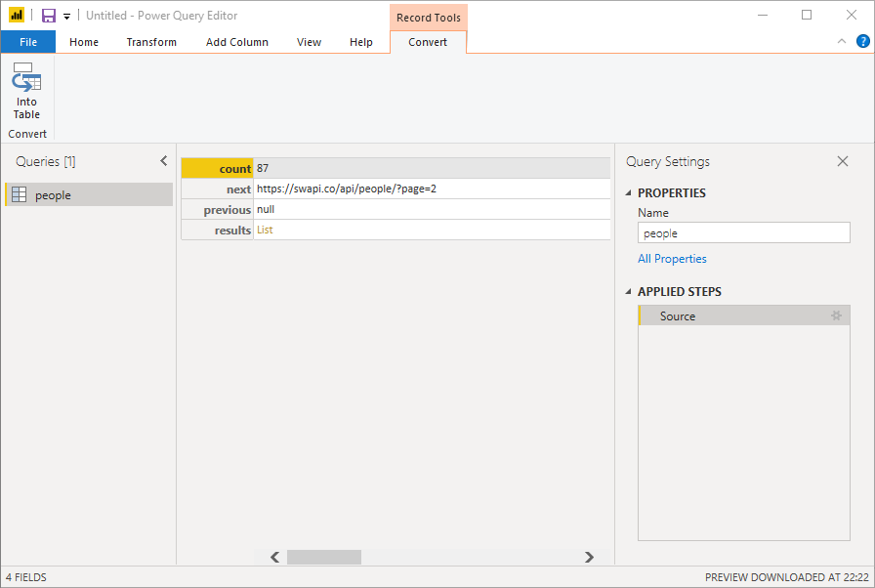Click the horizontal scrollbar thumb

(323, 557)
